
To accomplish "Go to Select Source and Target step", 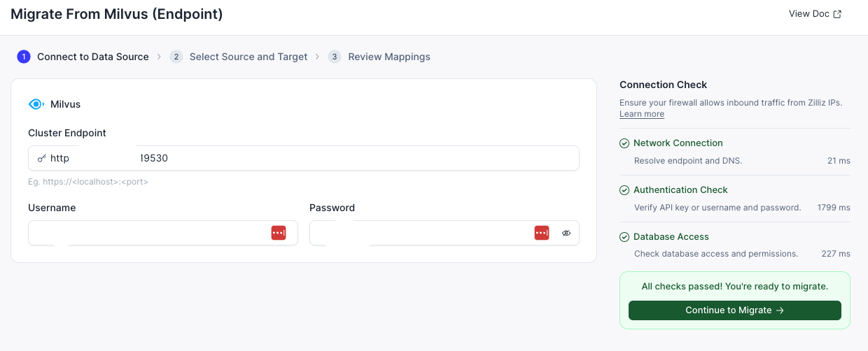I will tap(248, 57).
